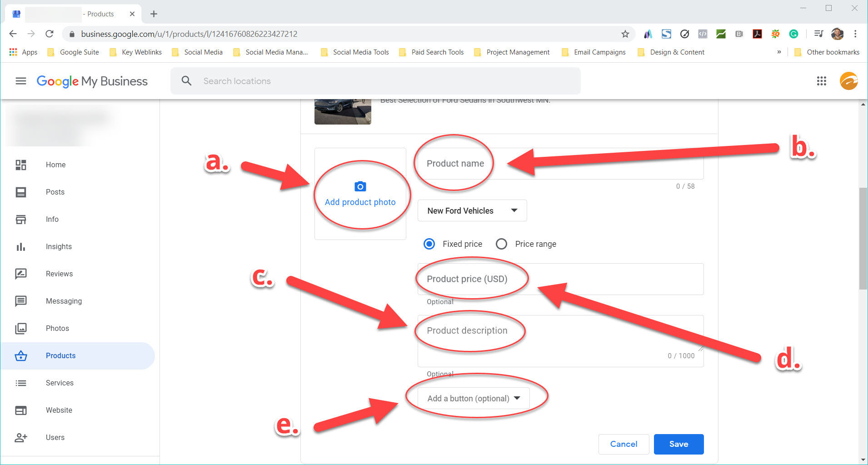Click the Messaging chat icon
The width and height of the screenshot is (868, 465).
tap(21, 301)
